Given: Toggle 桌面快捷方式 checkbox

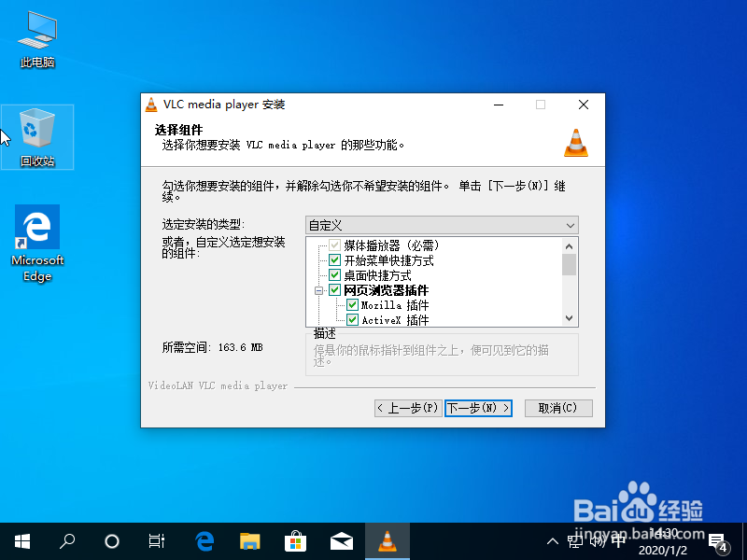Looking at the screenshot, I should tap(334, 275).
